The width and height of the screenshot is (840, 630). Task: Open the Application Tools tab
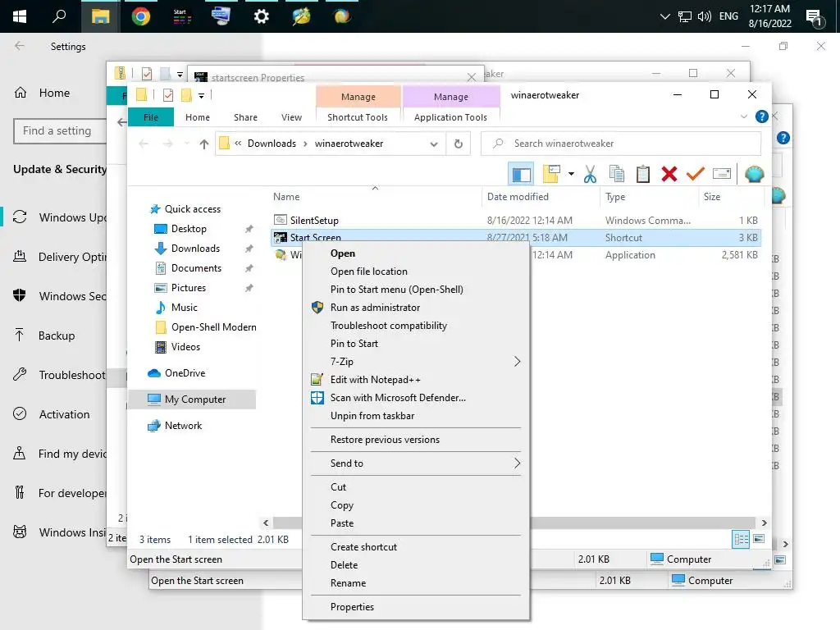tap(450, 117)
